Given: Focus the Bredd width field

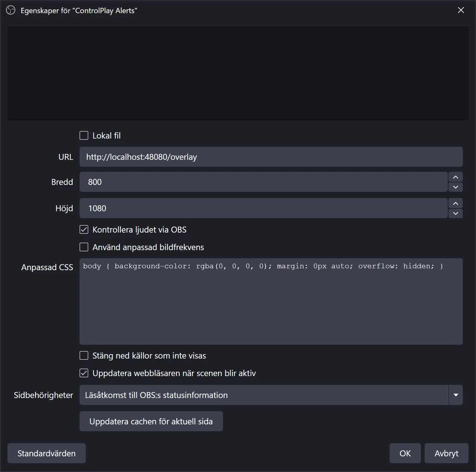Looking at the screenshot, I should (x=263, y=182).
